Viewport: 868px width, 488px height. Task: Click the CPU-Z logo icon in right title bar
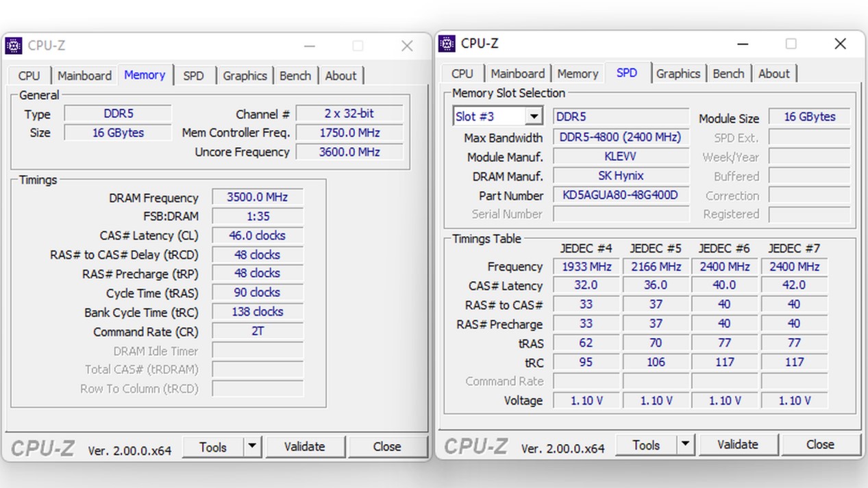(447, 43)
